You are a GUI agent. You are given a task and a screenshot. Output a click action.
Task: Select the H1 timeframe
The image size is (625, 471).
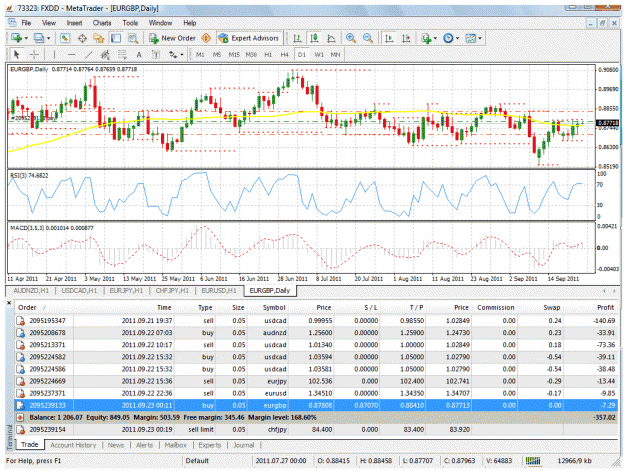268,55
